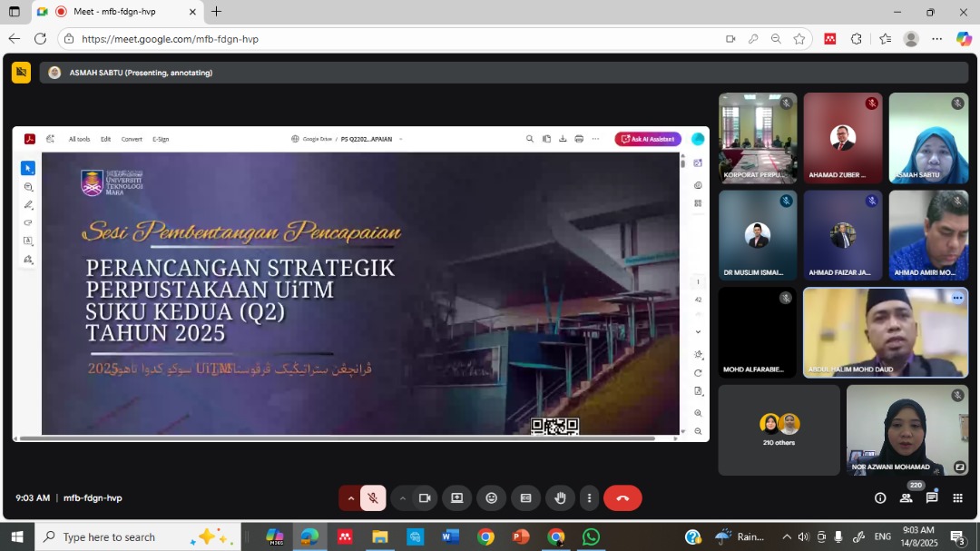
Task: Open the meeting details info icon
Action: tap(879, 498)
